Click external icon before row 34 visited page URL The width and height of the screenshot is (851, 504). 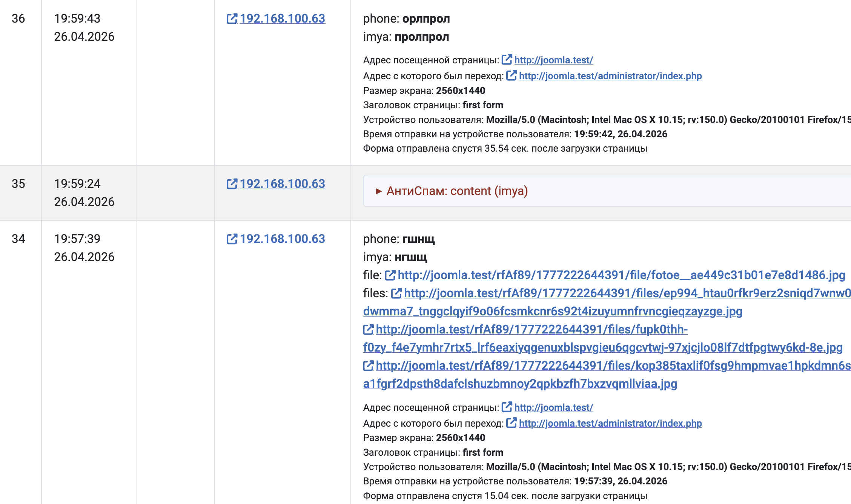[x=507, y=407]
